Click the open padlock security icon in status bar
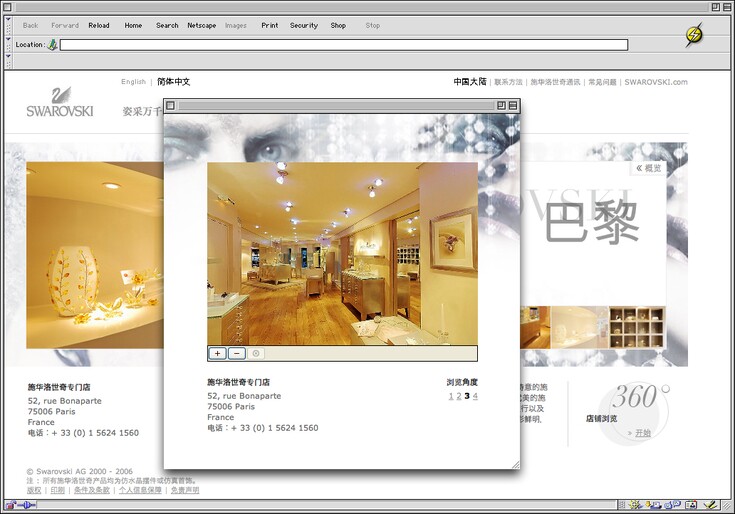 tap(10, 505)
